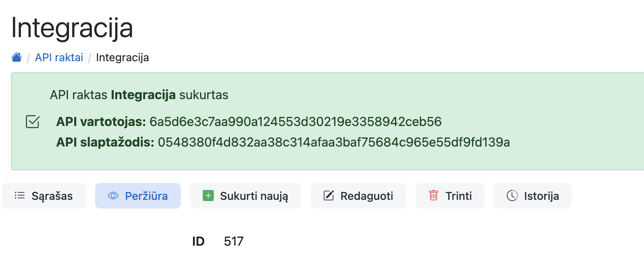Open Redaguoti to edit the key
The image size is (644, 267).
(367, 196)
